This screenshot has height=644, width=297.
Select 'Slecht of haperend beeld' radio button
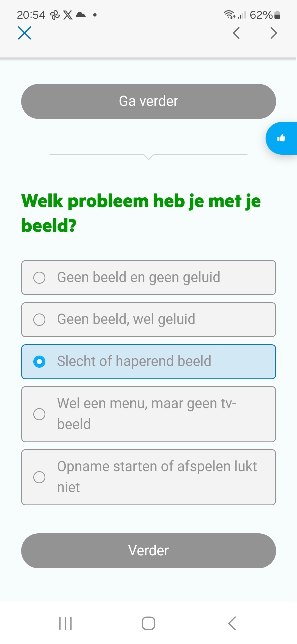click(x=148, y=362)
